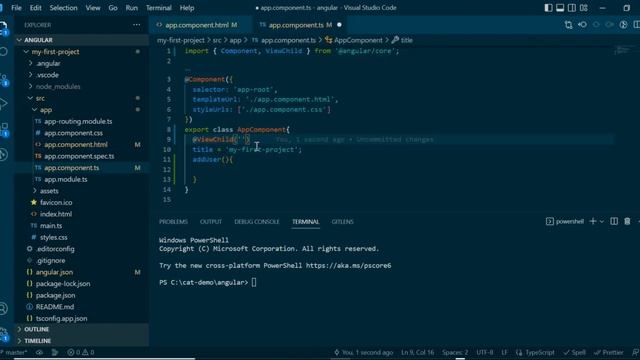Open app.component.spec.ts file
Image resolution: width=640 pixels, height=360 pixels.
(79, 156)
